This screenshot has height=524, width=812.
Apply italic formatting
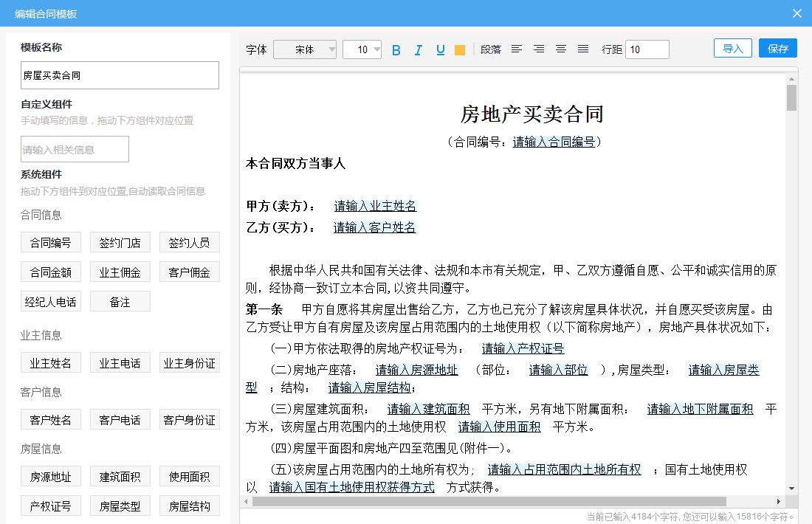click(419, 49)
